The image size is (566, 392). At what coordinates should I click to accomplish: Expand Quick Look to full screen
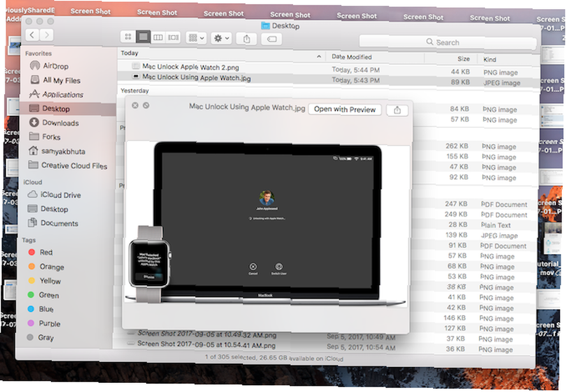pos(146,105)
